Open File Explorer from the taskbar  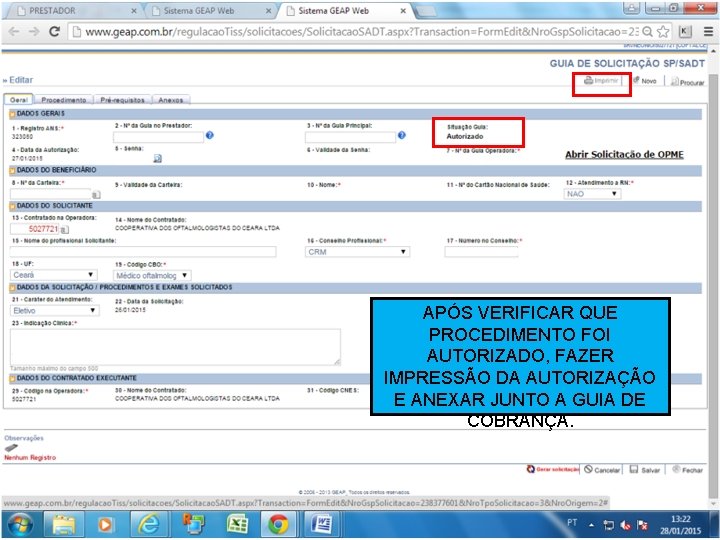[x=64, y=524]
